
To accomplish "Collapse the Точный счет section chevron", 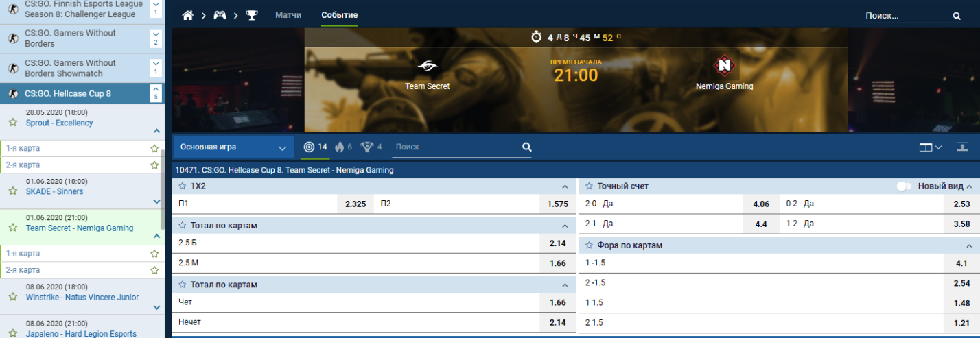I will 970,186.
